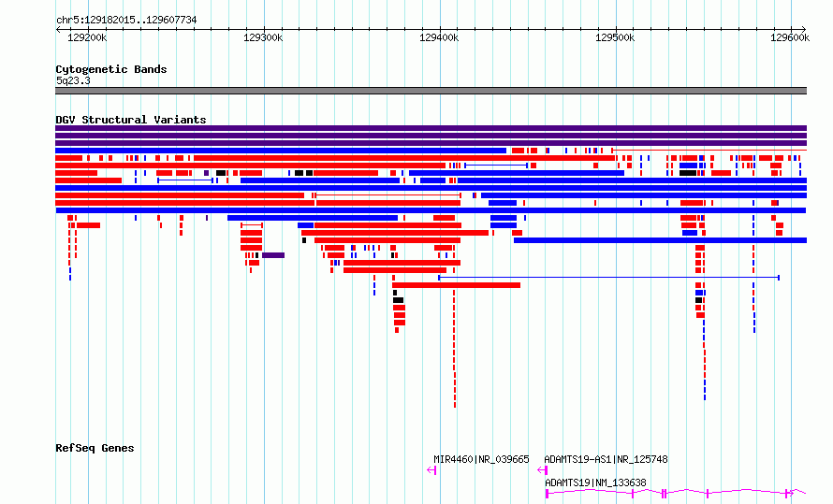Image resolution: width=833 pixels, height=504 pixels.
Task: Select the 5q23.3 band label
Action: [x=73, y=80]
